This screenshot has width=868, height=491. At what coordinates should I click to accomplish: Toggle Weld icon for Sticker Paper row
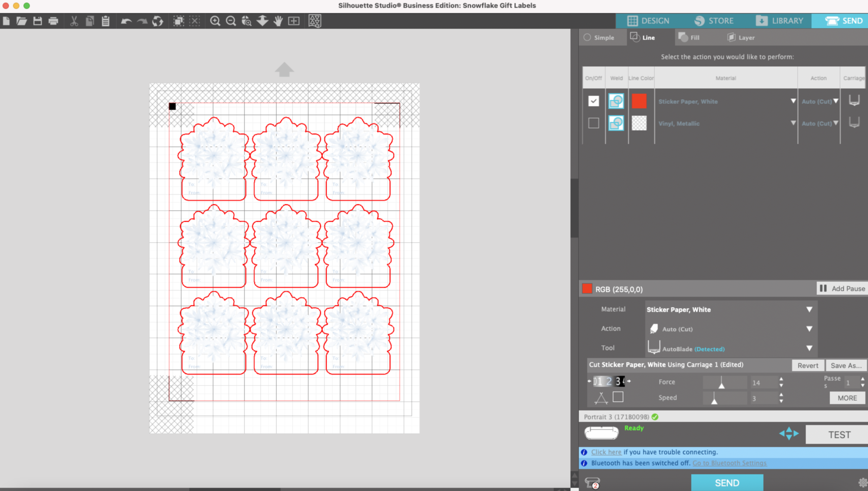coord(616,101)
